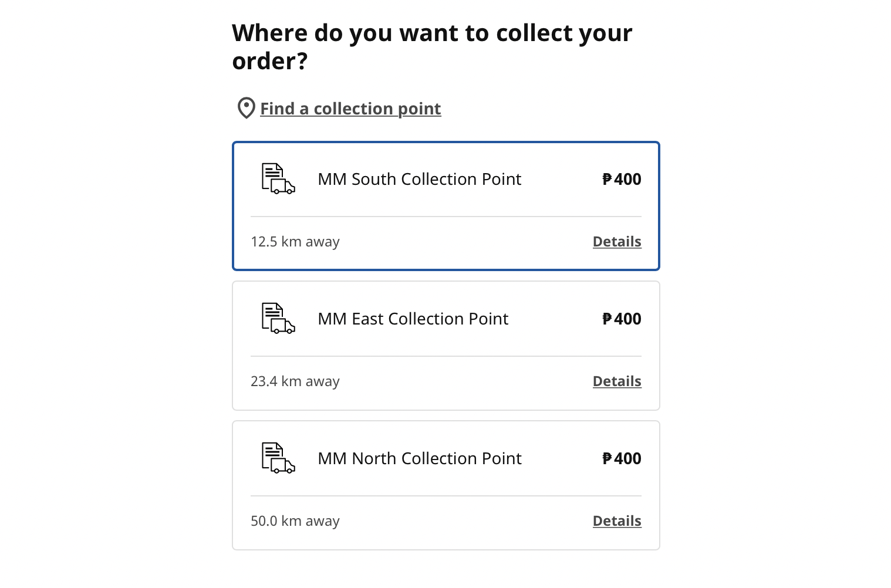The height and width of the screenshot is (588, 891).
Task: Click the ₱400 price on MM South card
Action: click(622, 179)
